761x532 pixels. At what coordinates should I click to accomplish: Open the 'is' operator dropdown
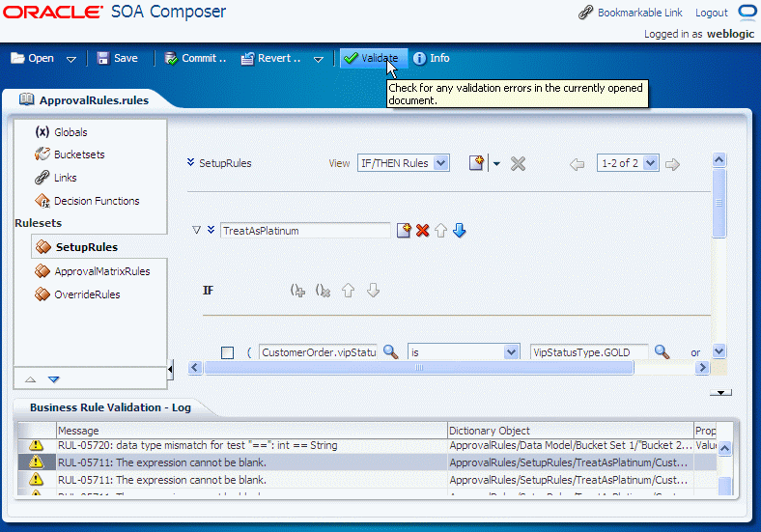click(464, 351)
